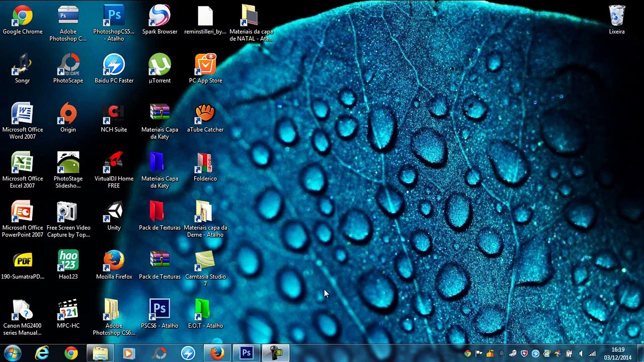Select the Pack de Texturas WinRAR archive
This screenshot has width=644, height=362.
(159, 265)
